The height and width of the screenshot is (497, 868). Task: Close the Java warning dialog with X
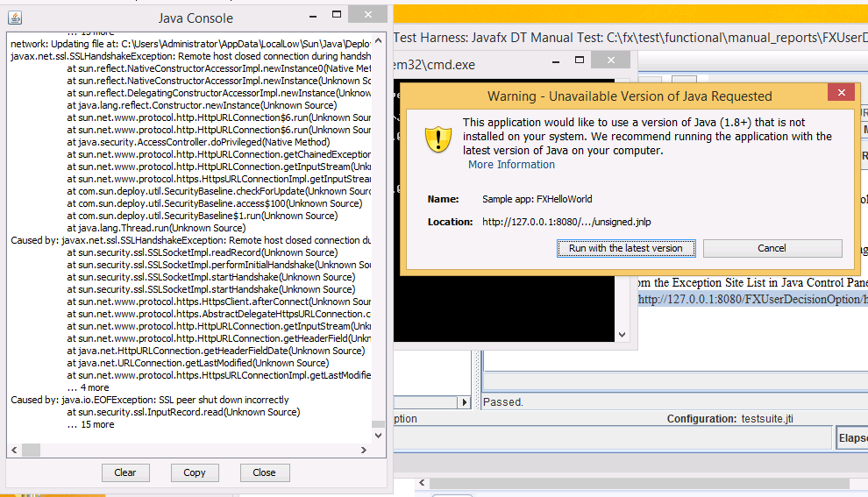click(x=841, y=93)
